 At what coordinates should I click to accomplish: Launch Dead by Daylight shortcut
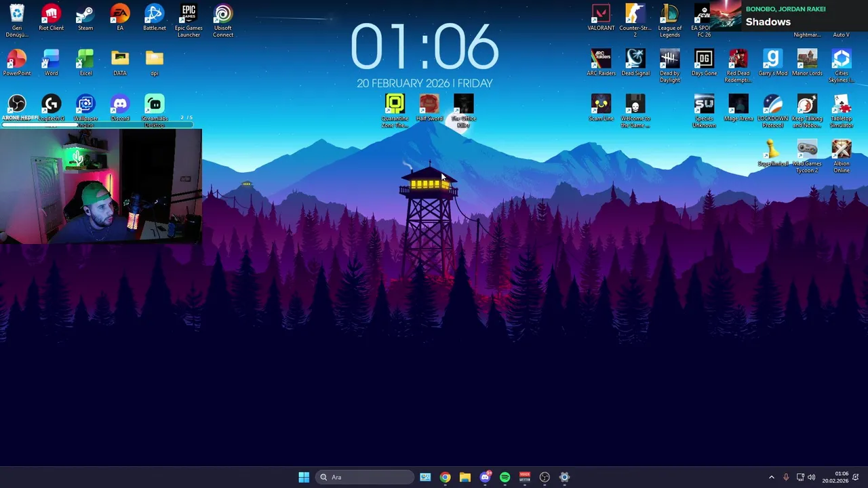point(670,66)
